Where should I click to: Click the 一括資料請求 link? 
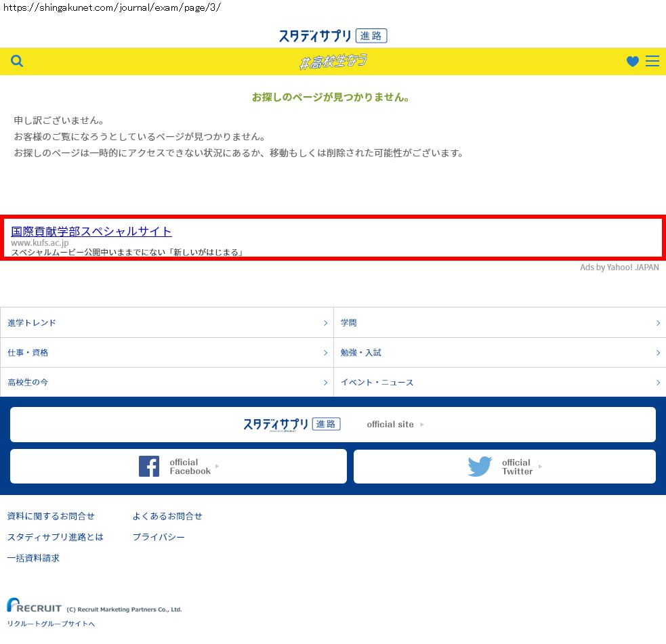33,558
